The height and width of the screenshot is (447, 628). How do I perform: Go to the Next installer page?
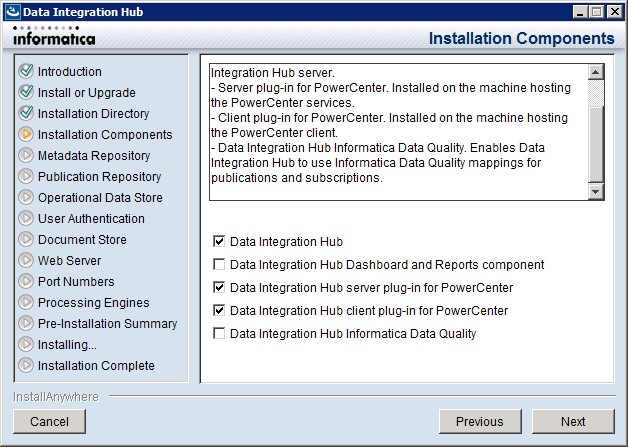click(573, 421)
